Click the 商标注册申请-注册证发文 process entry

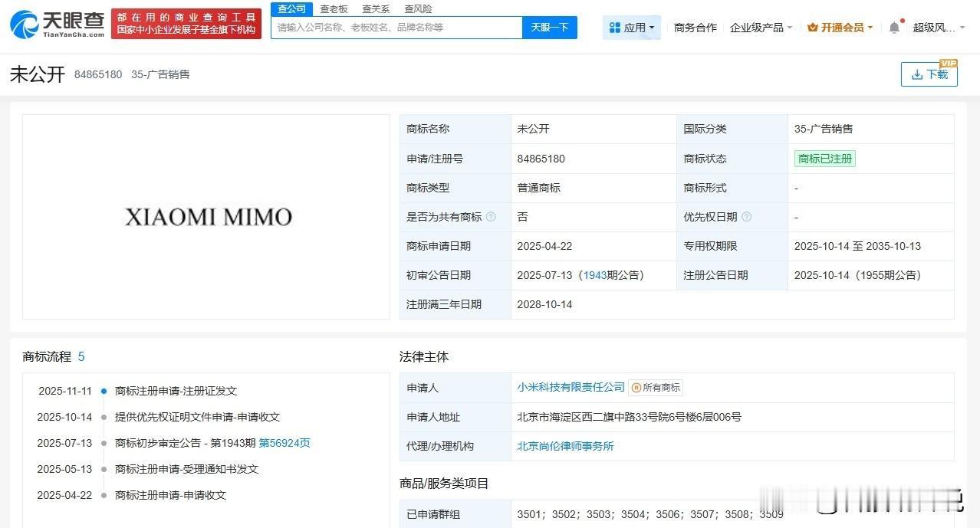tap(176, 391)
